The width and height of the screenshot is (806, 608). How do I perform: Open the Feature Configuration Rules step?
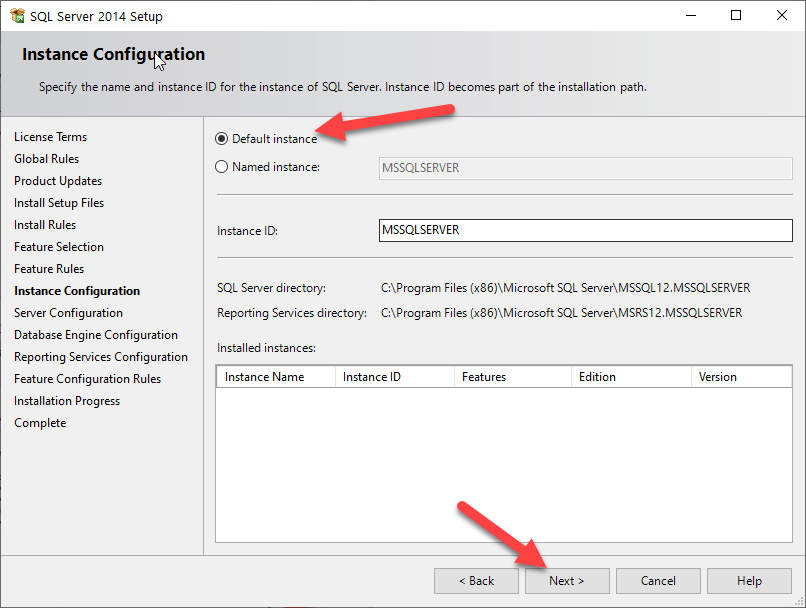pyautogui.click(x=87, y=379)
